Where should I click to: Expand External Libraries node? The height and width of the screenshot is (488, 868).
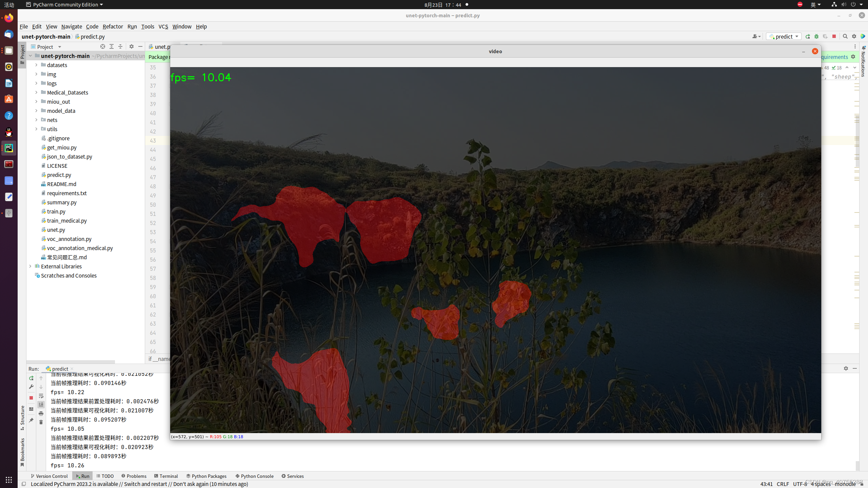point(30,266)
